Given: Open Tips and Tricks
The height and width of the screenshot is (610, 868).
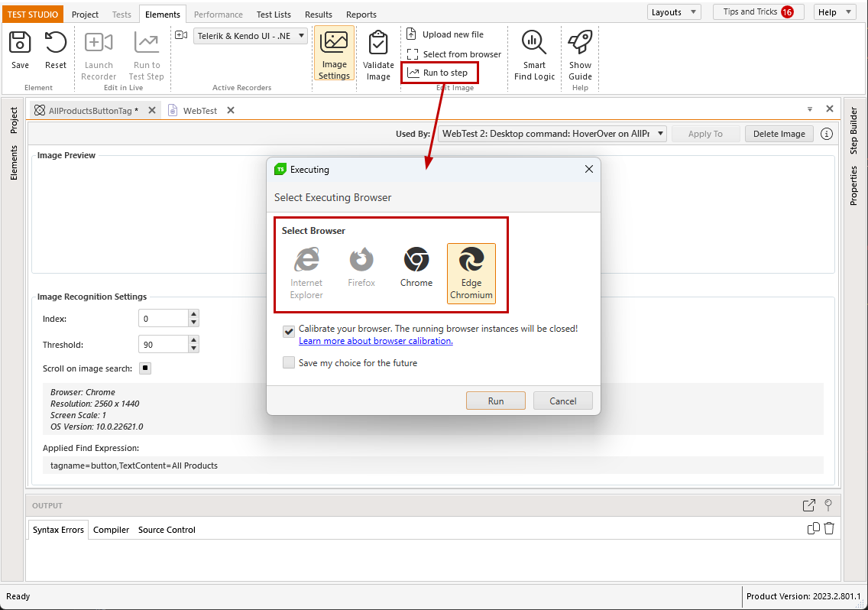Looking at the screenshot, I should point(758,11).
